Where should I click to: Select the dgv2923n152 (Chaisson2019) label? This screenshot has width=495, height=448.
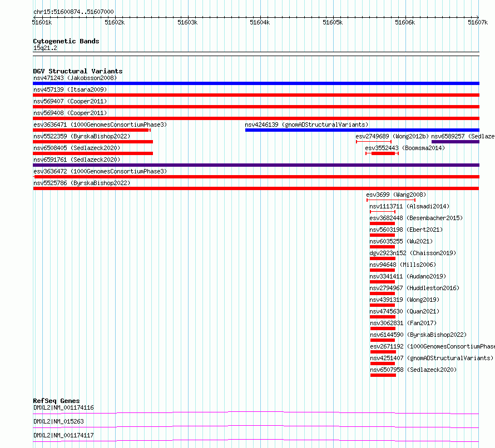click(413, 253)
